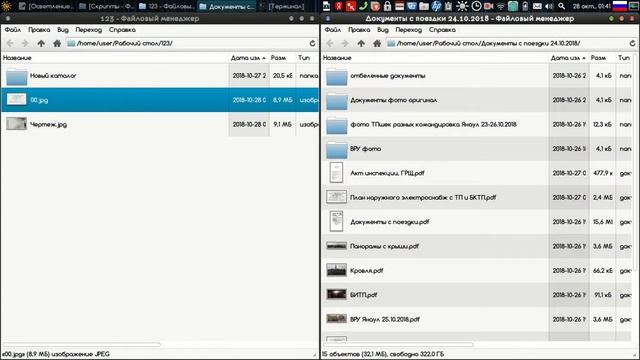The height and width of the screenshot is (360, 640).
Task: Select the Акт инспекции ГРЩ.pdf file
Action: click(477, 173)
